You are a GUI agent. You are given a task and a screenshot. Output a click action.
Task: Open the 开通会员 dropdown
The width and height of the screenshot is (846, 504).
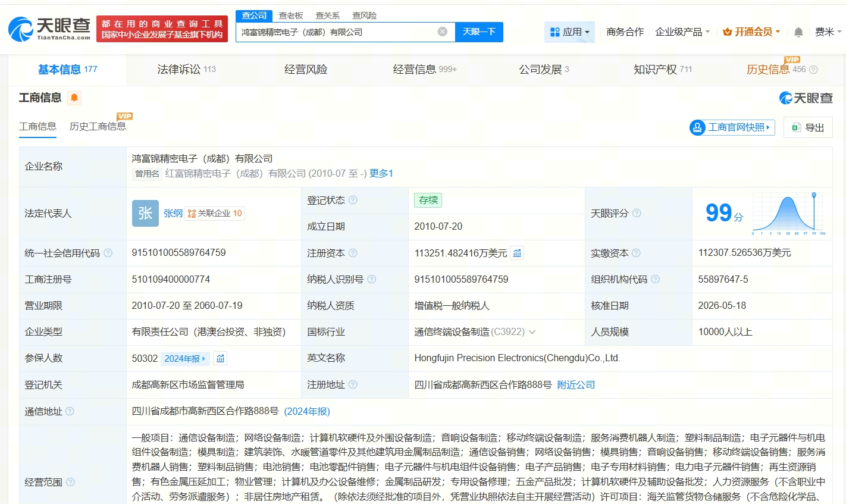pyautogui.click(x=751, y=32)
